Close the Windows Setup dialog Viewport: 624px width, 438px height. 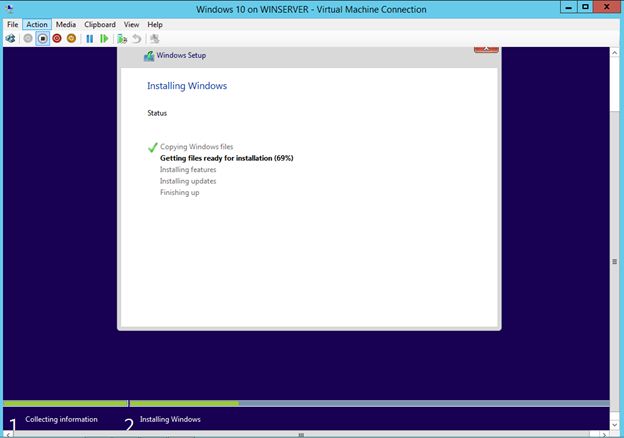(486, 49)
